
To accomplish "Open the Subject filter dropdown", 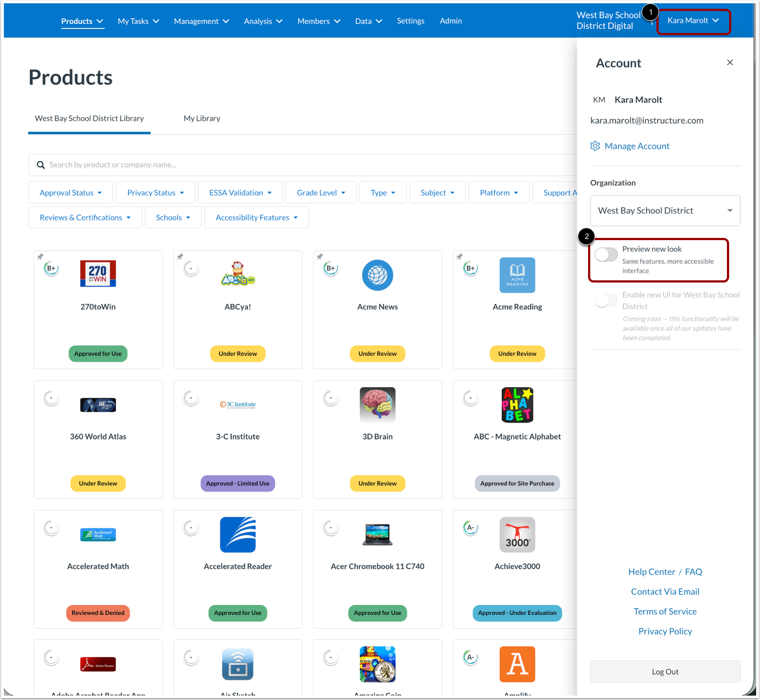I will [x=438, y=193].
